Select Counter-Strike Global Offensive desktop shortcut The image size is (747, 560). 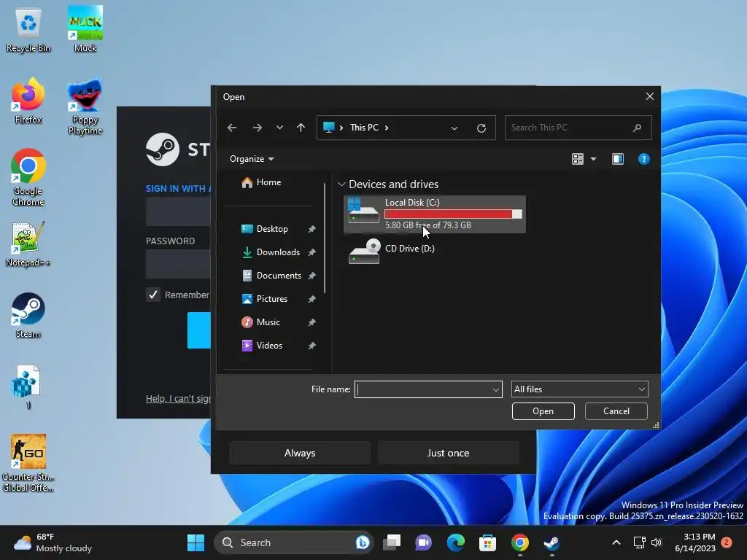pos(28,463)
